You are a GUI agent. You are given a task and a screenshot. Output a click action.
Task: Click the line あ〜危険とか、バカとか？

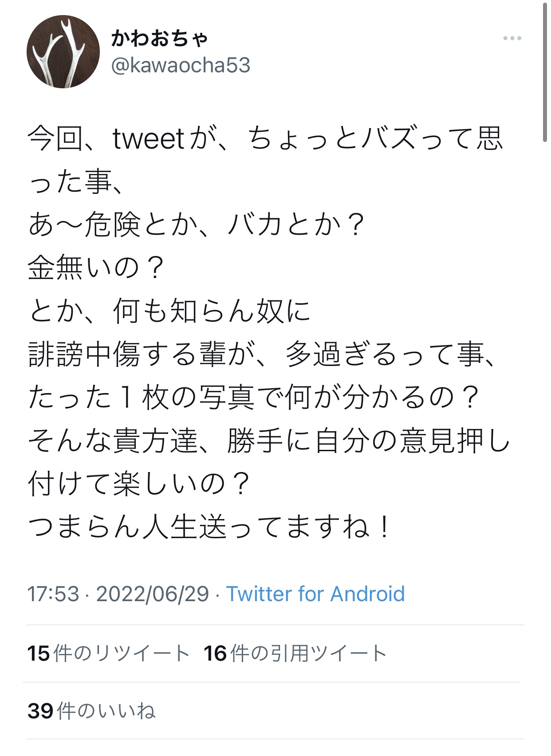(x=196, y=224)
